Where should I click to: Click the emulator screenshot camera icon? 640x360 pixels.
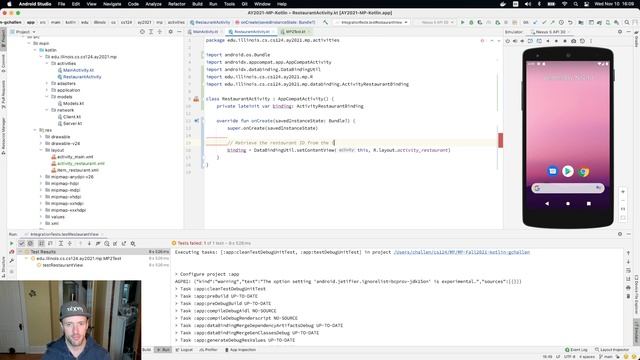click(573, 41)
